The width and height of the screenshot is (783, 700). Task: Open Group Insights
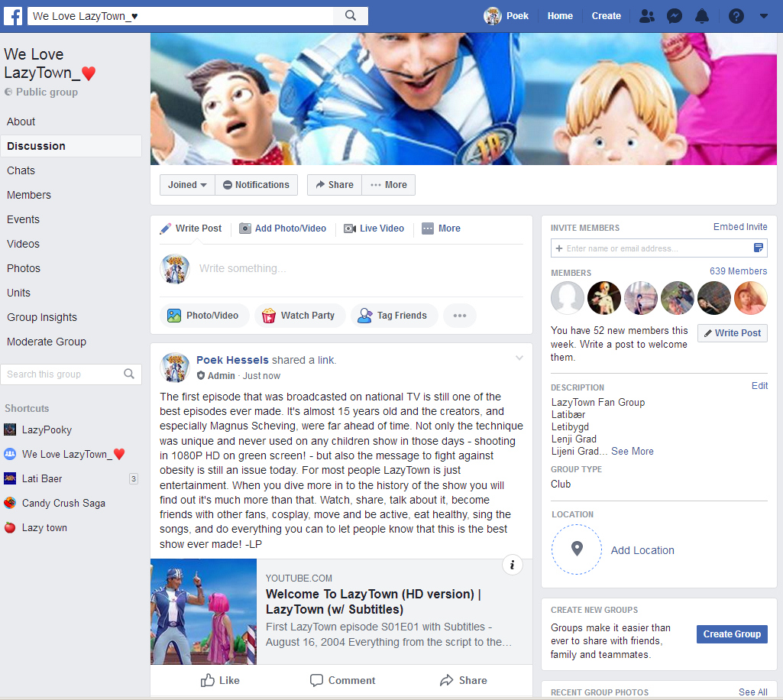(x=42, y=318)
